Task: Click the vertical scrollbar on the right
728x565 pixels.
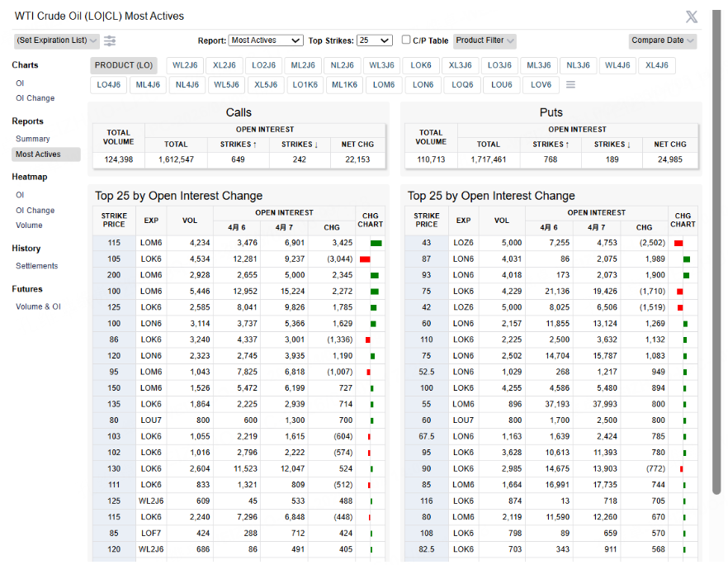Action: (716, 251)
